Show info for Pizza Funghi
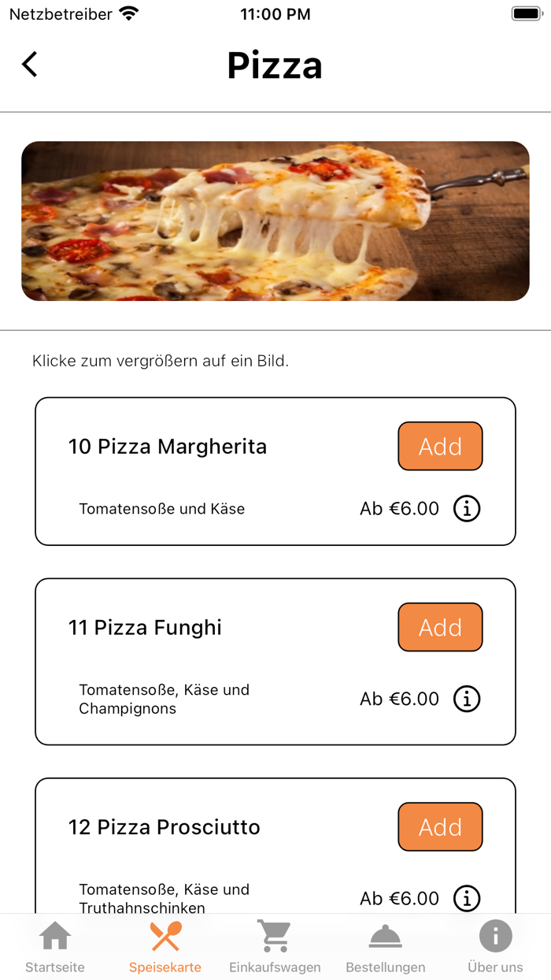This screenshot has width=551, height=980. pos(466,699)
